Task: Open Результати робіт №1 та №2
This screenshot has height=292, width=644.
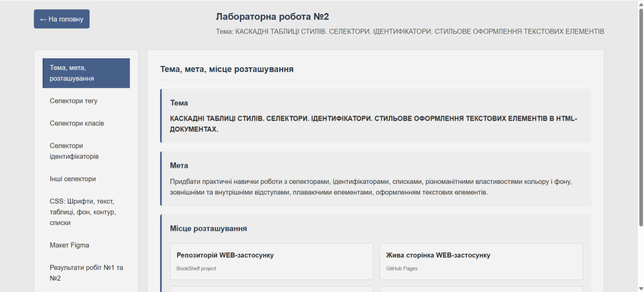Action: coord(86,272)
